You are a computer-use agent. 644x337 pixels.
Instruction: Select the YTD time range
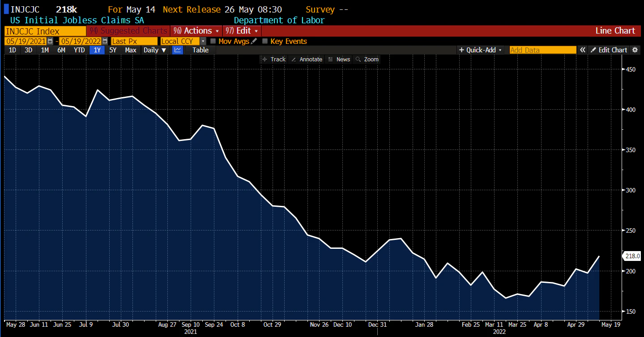(x=79, y=50)
